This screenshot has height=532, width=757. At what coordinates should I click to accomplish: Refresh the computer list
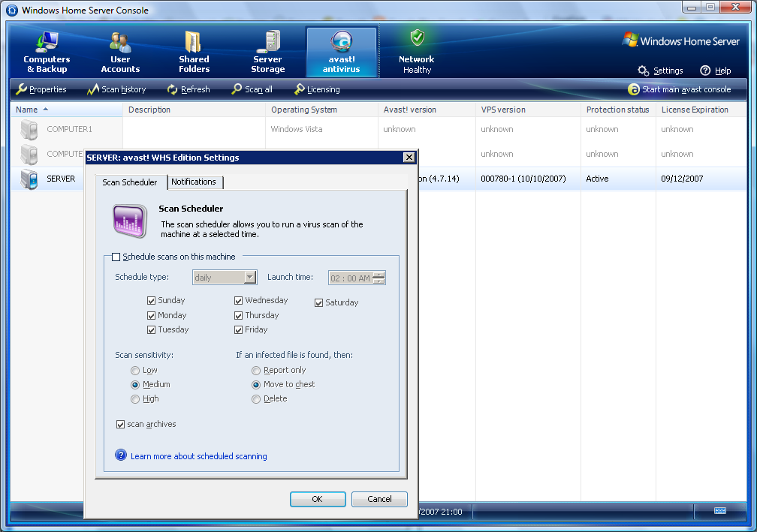click(188, 89)
